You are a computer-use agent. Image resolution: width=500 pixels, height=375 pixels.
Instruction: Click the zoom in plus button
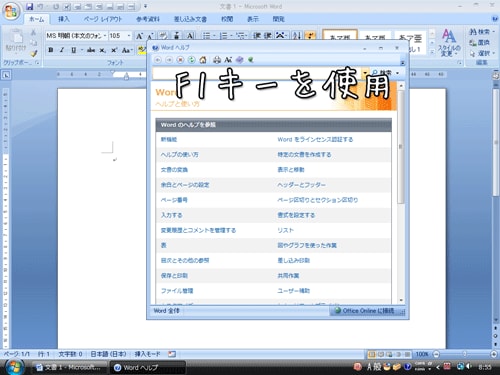(494, 354)
